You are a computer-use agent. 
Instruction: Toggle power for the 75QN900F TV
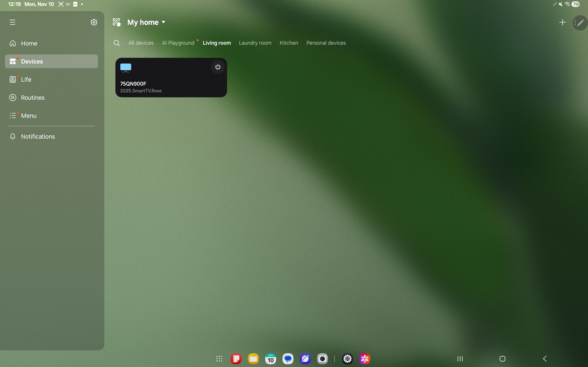coord(218,67)
